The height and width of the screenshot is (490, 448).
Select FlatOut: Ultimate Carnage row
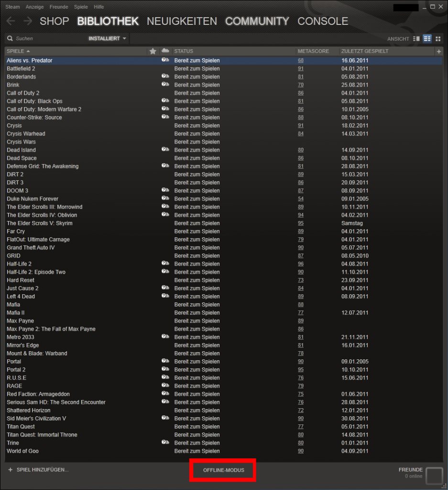point(224,240)
